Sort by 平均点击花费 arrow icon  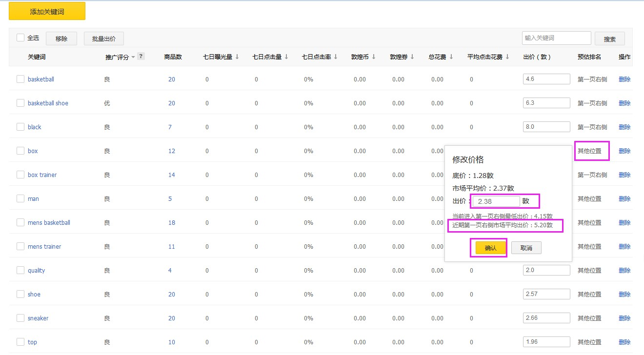pyautogui.click(x=507, y=57)
